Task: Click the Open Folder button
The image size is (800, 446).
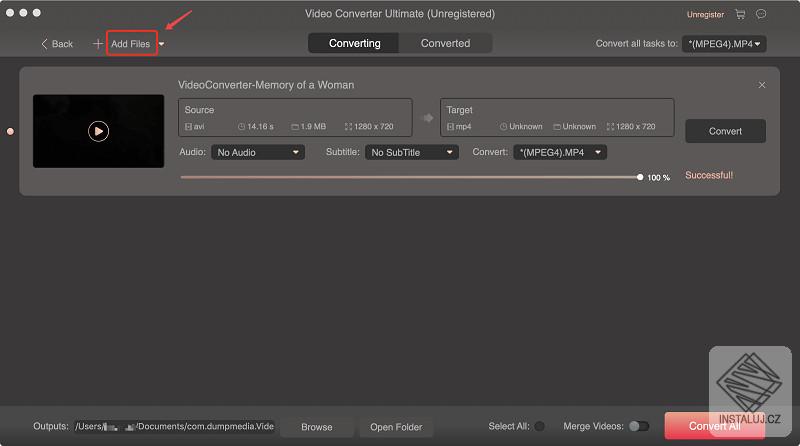Action: (396, 427)
